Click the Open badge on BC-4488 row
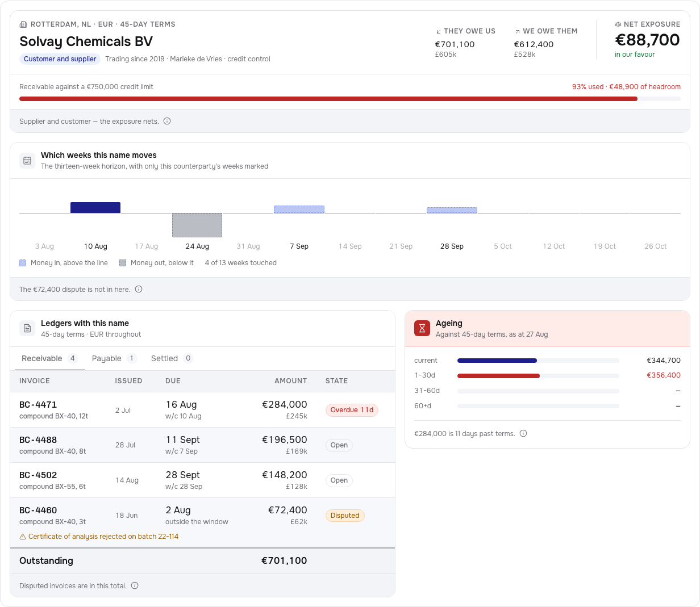This screenshot has height=607, width=700. (x=339, y=445)
